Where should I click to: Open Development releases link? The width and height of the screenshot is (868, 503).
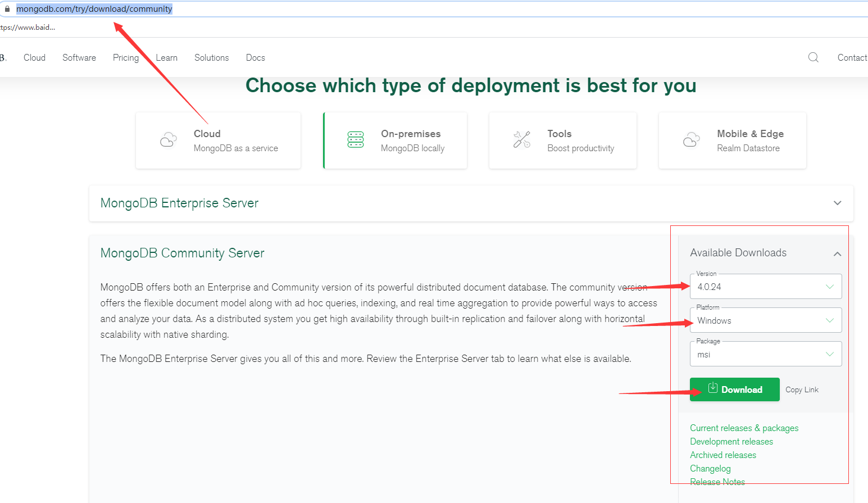[x=731, y=442]
